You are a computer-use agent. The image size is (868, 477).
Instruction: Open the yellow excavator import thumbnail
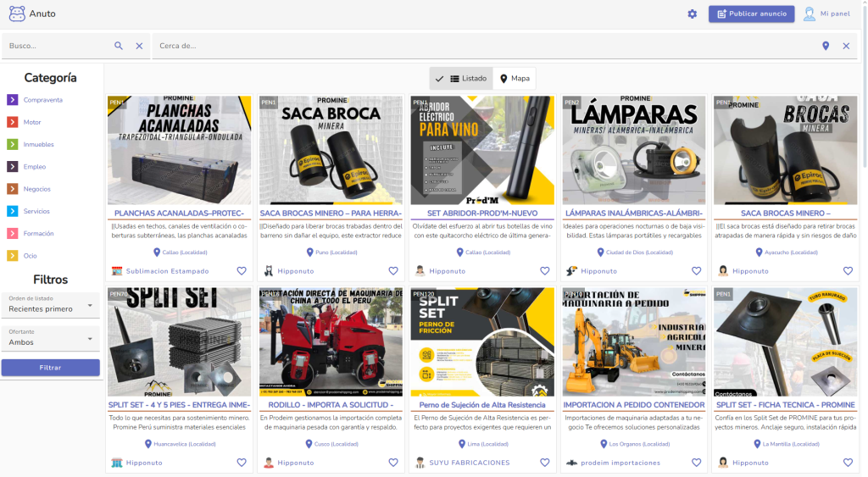point(634,341)
